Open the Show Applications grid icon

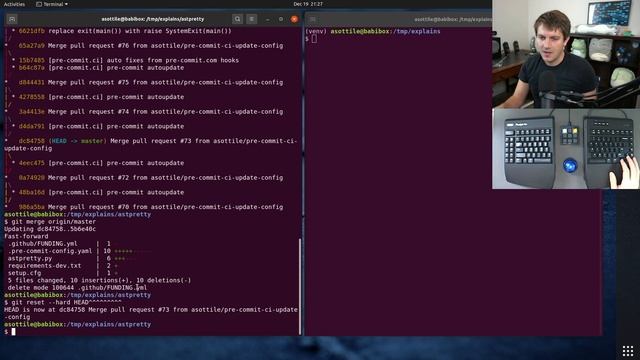coord(628,351)
